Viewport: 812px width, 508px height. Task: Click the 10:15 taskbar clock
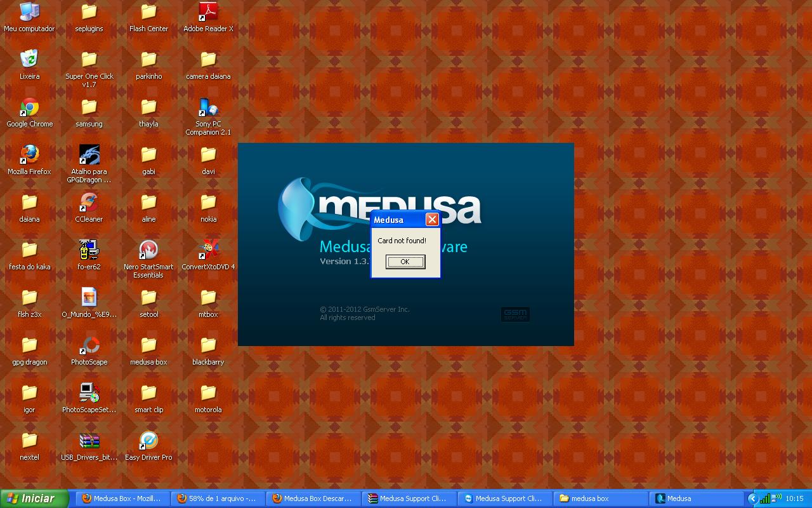tap(794, 498)
